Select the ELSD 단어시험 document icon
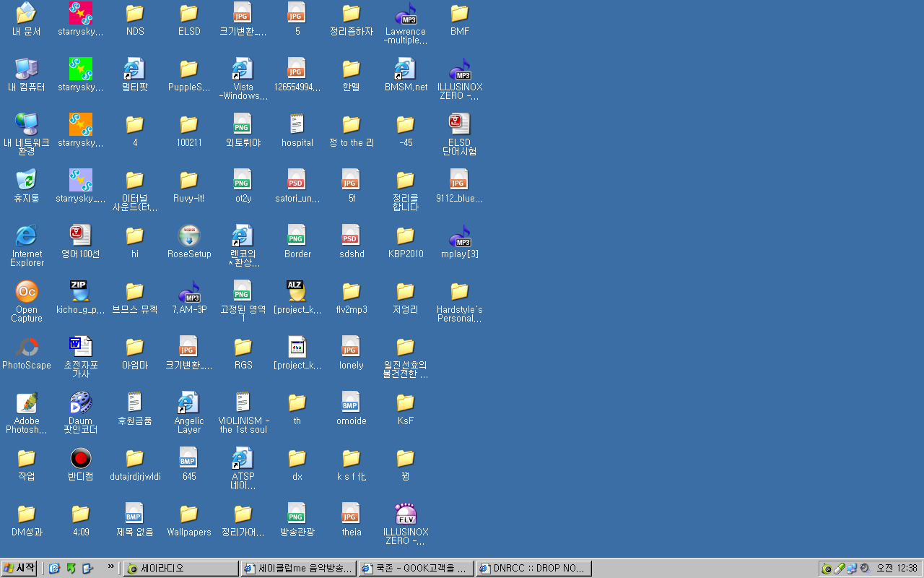The height and width of the screenshot is (578, 924). [460, 125]
